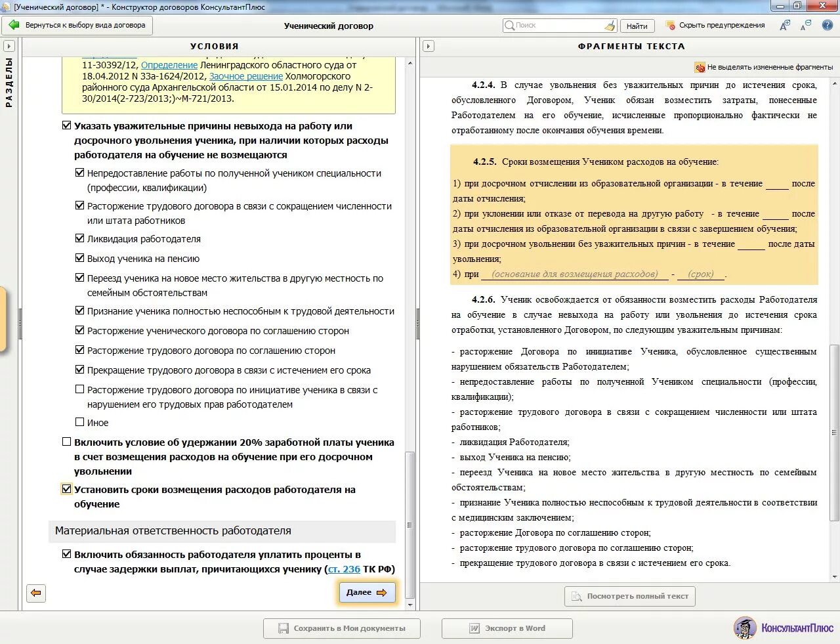Open help with question mark icon
The height and width of the screenshot is (644, 840).
(827, 25)
